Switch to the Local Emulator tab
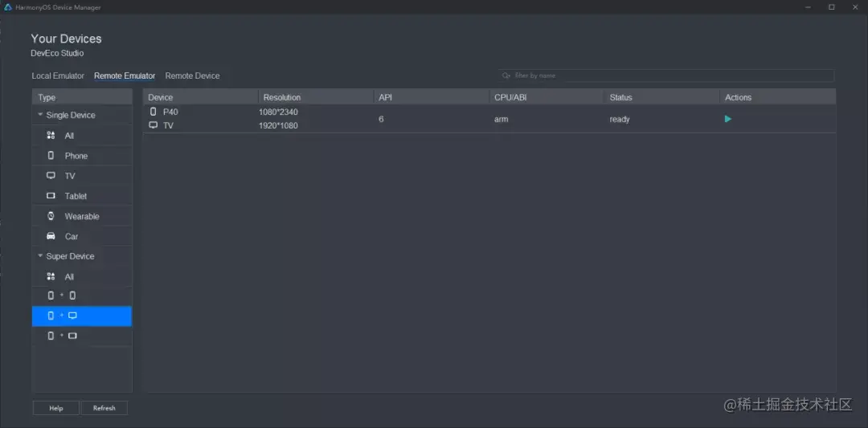 point(58,75)
